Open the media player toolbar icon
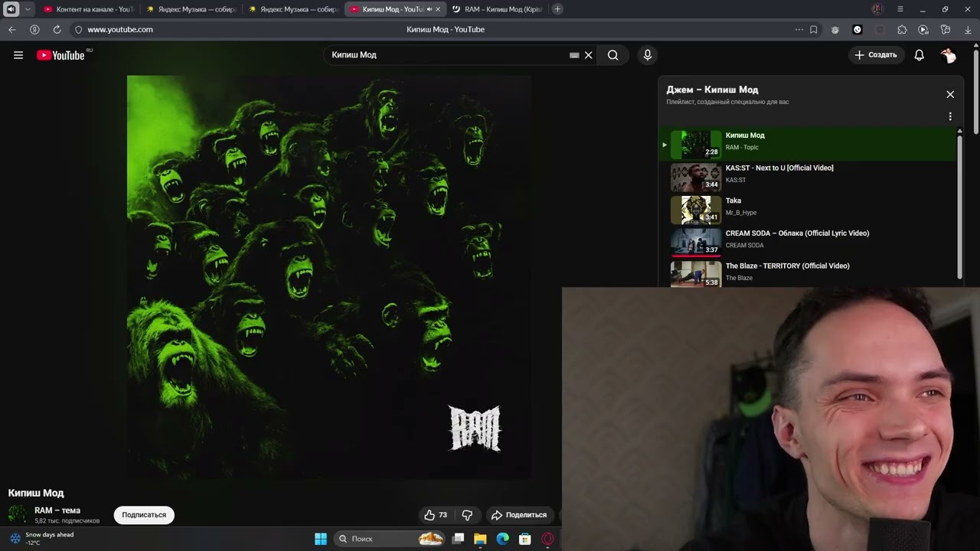This screenshot has height=551, width=980. pos(923,30)
